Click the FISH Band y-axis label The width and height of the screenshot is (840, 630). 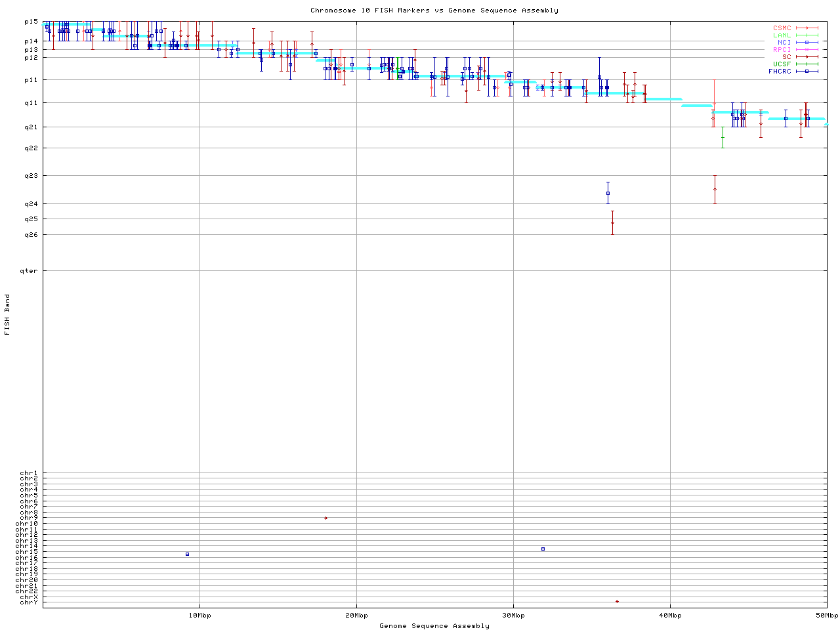(x=8, y=314)
